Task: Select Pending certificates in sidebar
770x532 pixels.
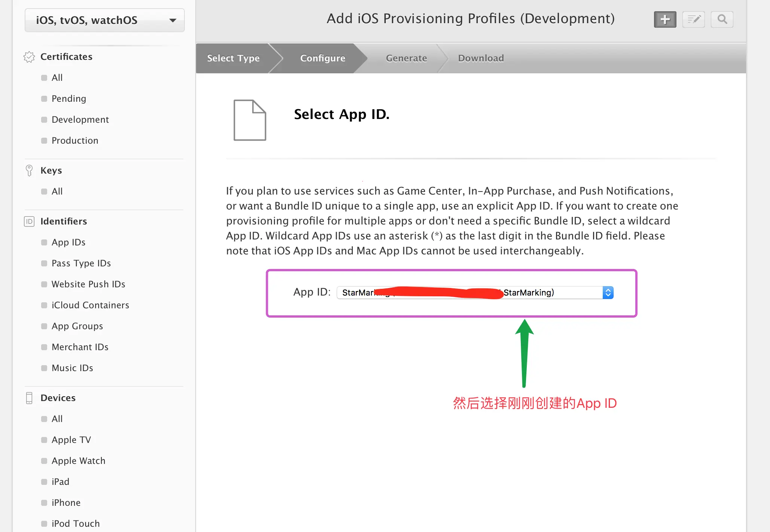Action: click(69, 99)
